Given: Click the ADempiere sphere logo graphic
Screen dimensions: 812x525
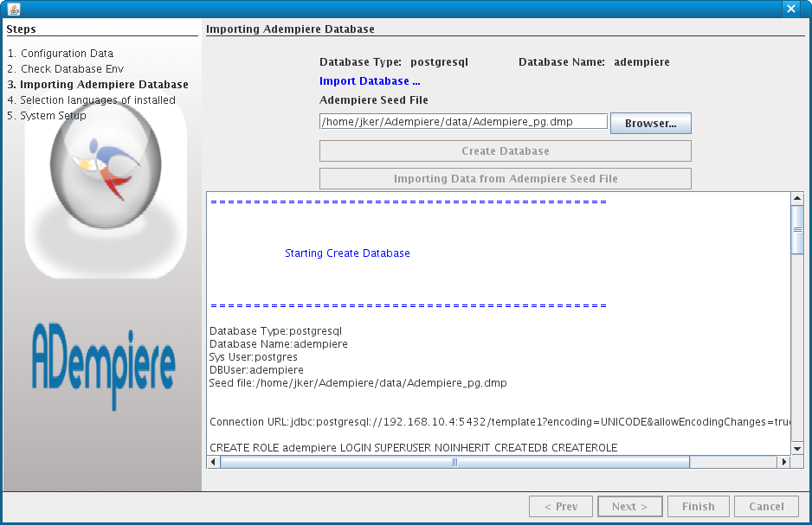Looking at the screenshot, I should click(x=106, y=165).
